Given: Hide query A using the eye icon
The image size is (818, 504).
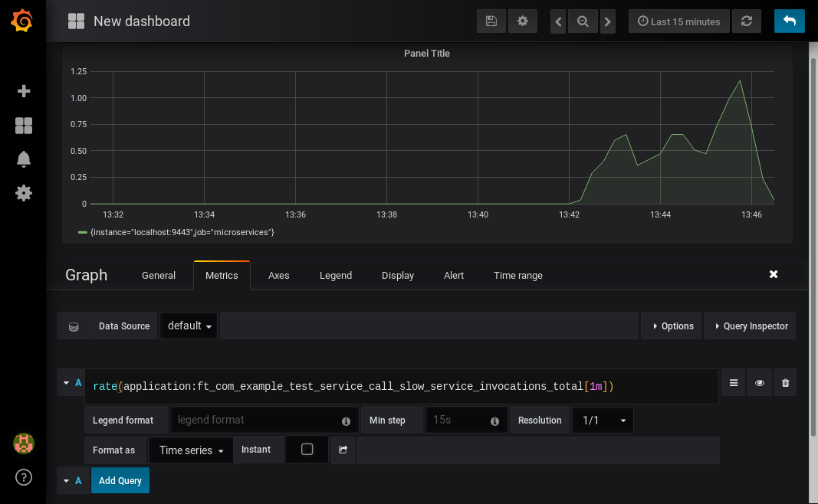Looking at the screenshot, I should 759,383.
